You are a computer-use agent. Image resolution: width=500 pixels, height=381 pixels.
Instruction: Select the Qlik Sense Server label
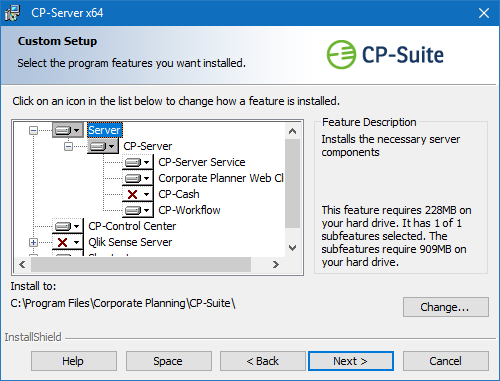130,242
